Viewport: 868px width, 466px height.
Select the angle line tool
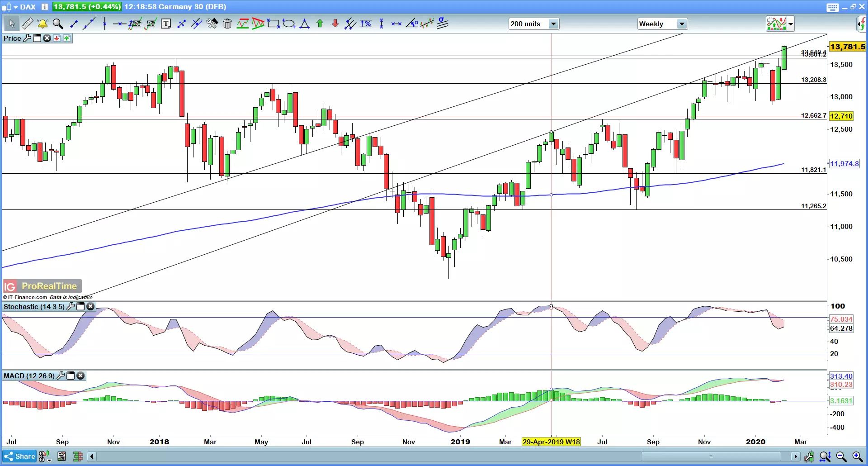tap(412, 24)
